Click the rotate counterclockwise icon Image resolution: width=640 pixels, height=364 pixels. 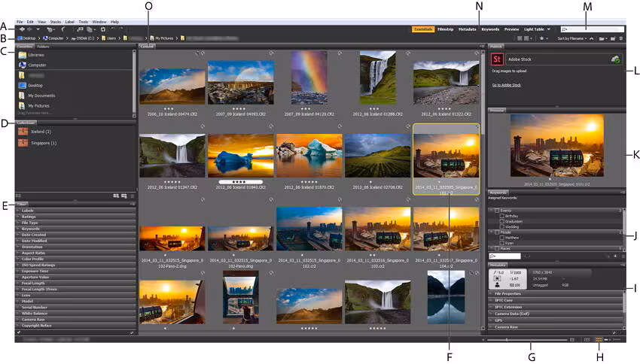[113, 29]
